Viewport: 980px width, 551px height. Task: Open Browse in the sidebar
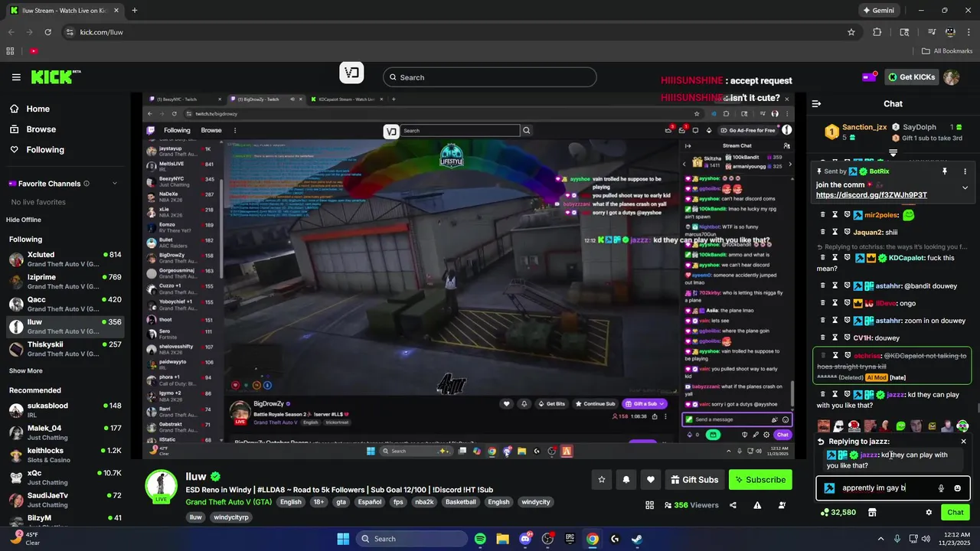click(x=33, y=129)
